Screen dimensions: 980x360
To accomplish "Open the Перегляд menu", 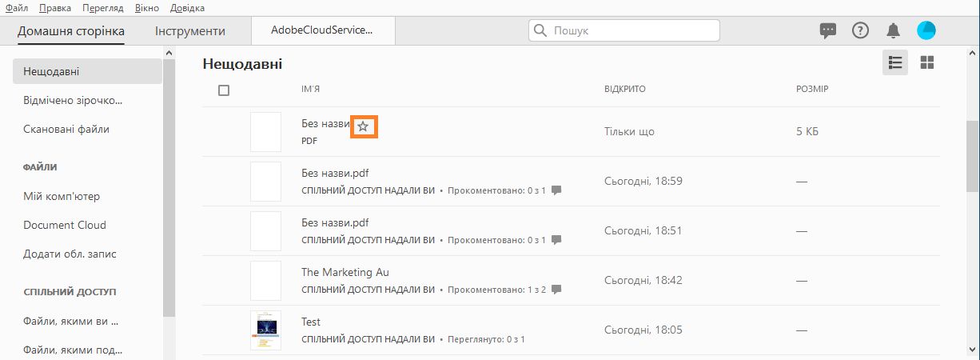I will 103,8.
